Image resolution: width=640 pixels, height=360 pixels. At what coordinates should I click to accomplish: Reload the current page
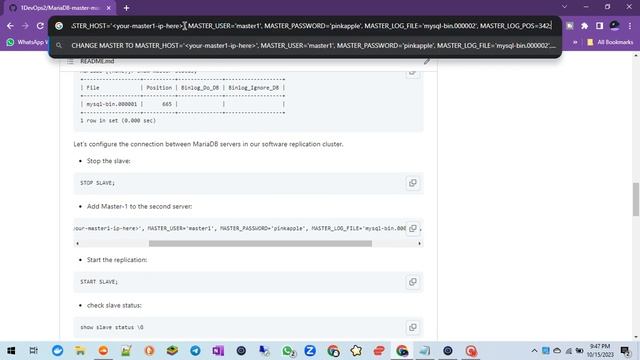coord(40,26)
